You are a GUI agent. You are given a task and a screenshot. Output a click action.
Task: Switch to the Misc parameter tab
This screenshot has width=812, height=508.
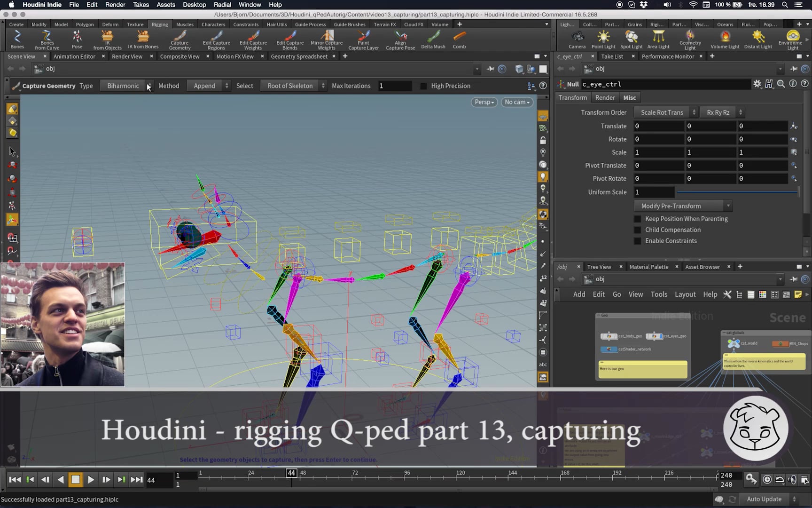pyautogui.click(x=629, y=98)
